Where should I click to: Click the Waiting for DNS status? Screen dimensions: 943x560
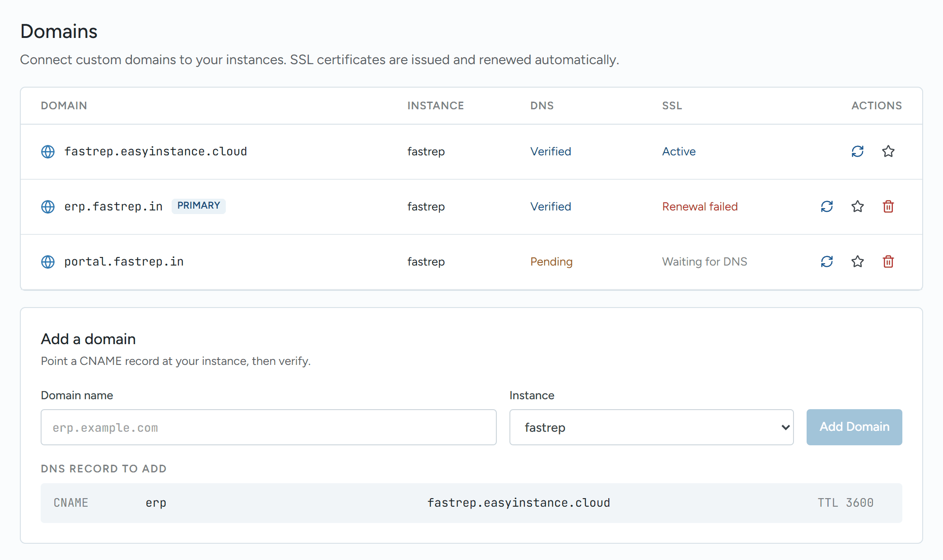click(x=705, y=261)
